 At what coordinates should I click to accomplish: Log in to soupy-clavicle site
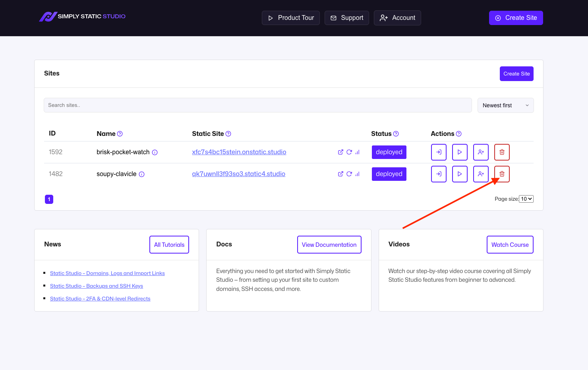coord(439,174)
